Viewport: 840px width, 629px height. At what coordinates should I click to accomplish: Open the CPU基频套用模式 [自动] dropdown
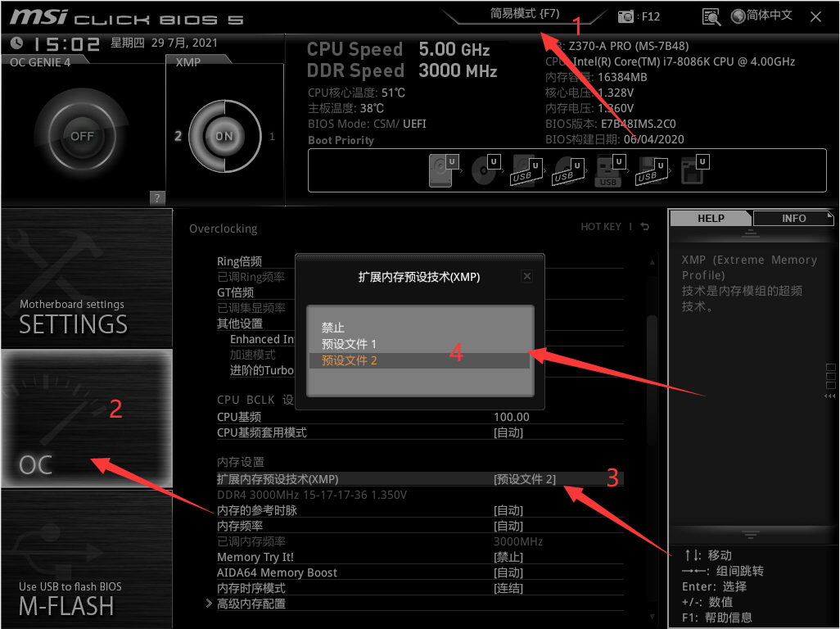click(x=508, y=432)
